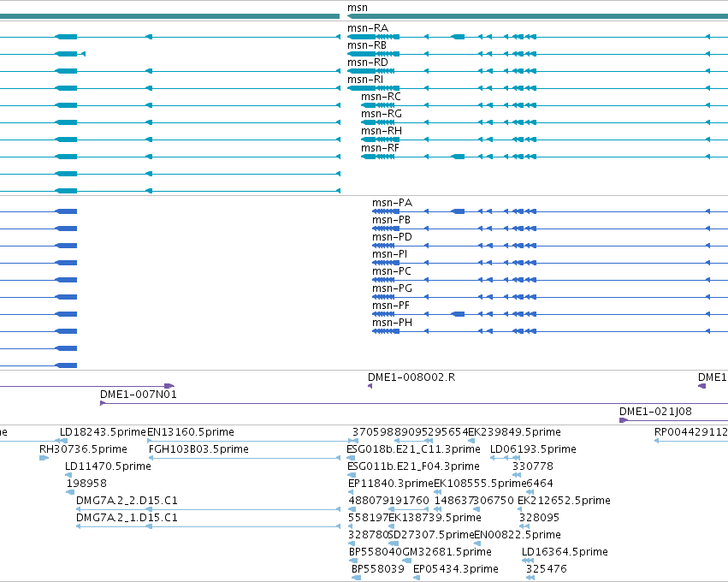Open the BP558039 feature label
Viewport: 728px width, 582px height.
(377, 569)
